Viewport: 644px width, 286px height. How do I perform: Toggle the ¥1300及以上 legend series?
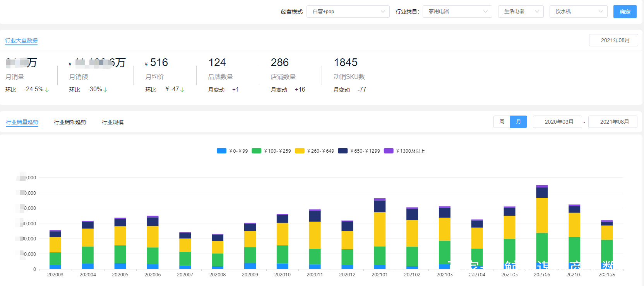[x=404, y=151]
